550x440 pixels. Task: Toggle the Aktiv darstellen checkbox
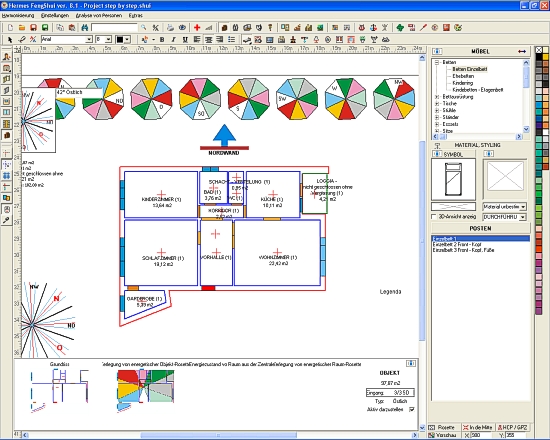pyautogui.click(x=412, y=409)
